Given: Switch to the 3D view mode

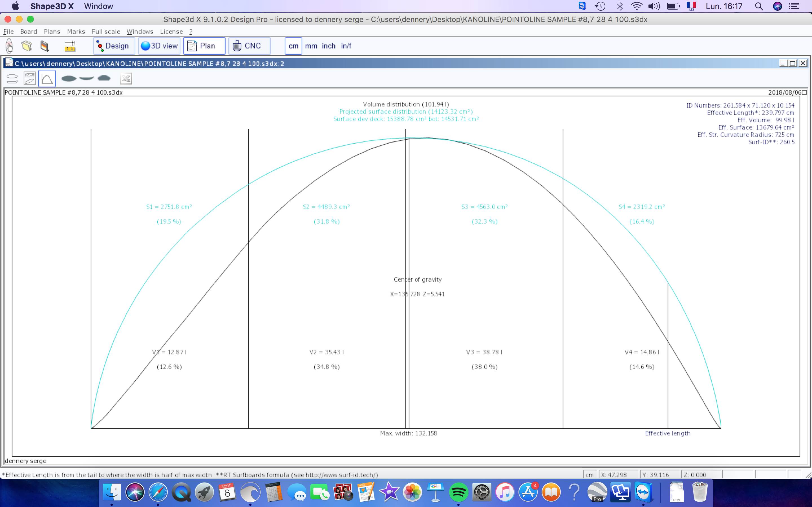Looking at the screenshot, I should click(159, 46).
